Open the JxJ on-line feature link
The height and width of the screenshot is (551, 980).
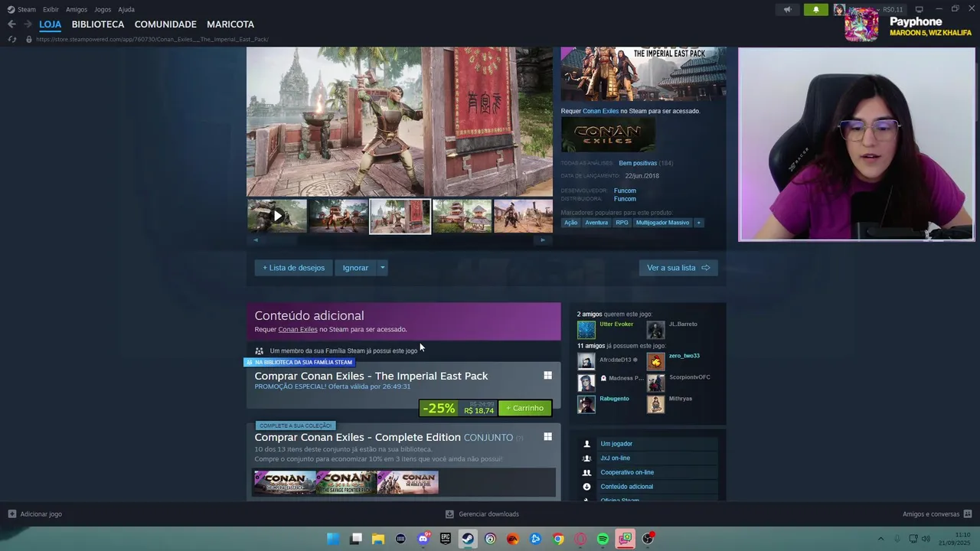point(615,458)
